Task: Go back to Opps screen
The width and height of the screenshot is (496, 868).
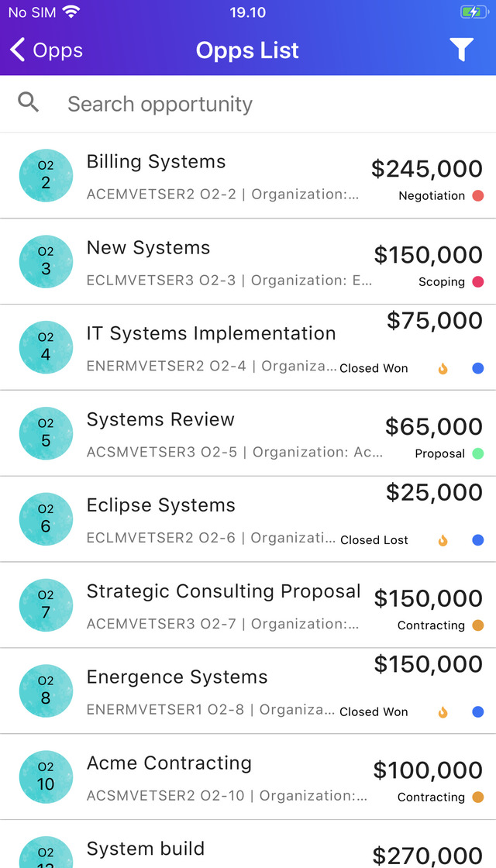Action: 46,50
